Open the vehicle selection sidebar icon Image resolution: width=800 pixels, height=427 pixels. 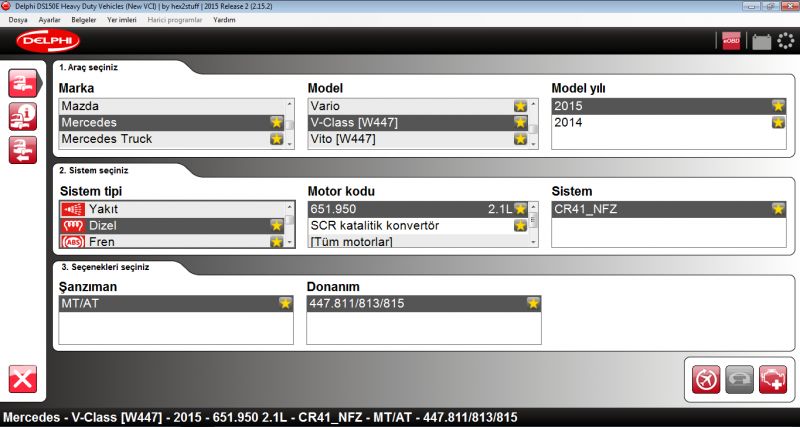click(23, 83)
